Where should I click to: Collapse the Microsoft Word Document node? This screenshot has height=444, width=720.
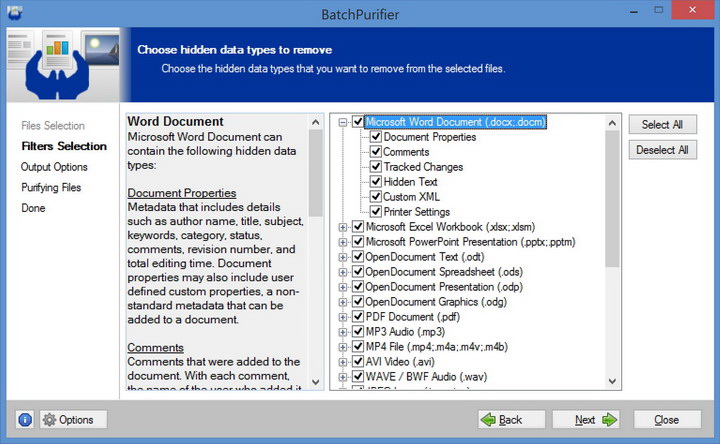click(x=343, y=122)
